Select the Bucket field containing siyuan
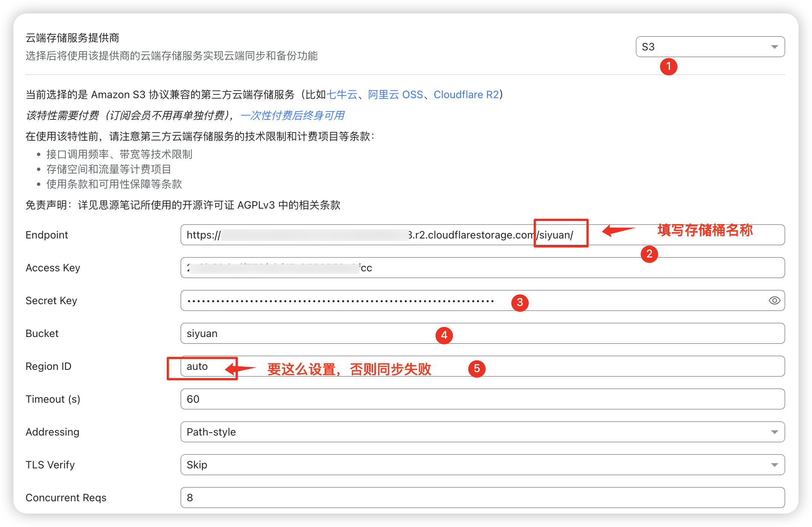Viewport: 812px width, 527px height. [299, 334]
